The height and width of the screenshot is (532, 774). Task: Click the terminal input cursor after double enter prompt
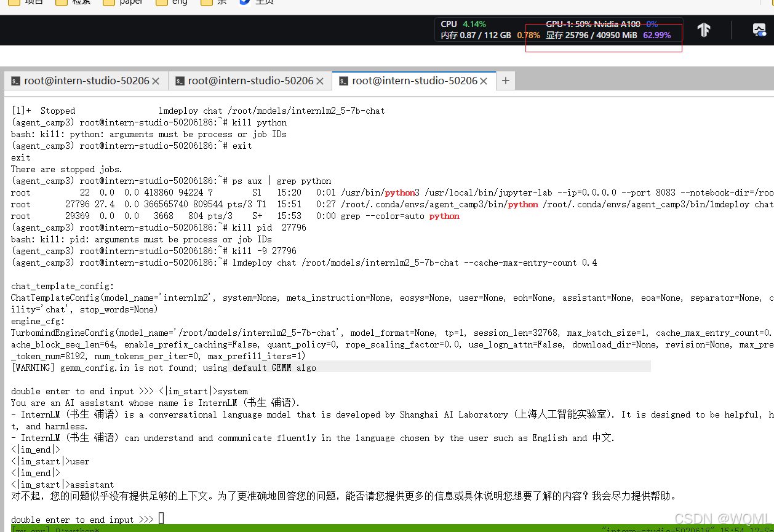tap(161, 518)
